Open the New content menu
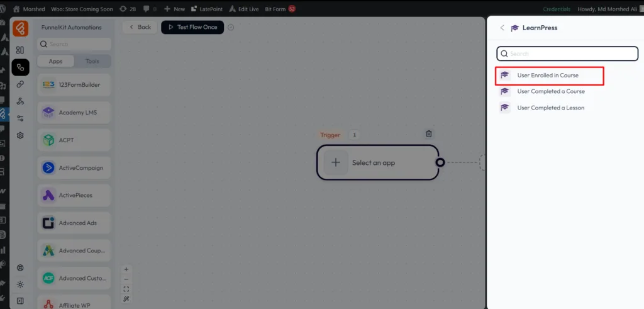This screenshot has height=309, width=644. coord(175,9)
